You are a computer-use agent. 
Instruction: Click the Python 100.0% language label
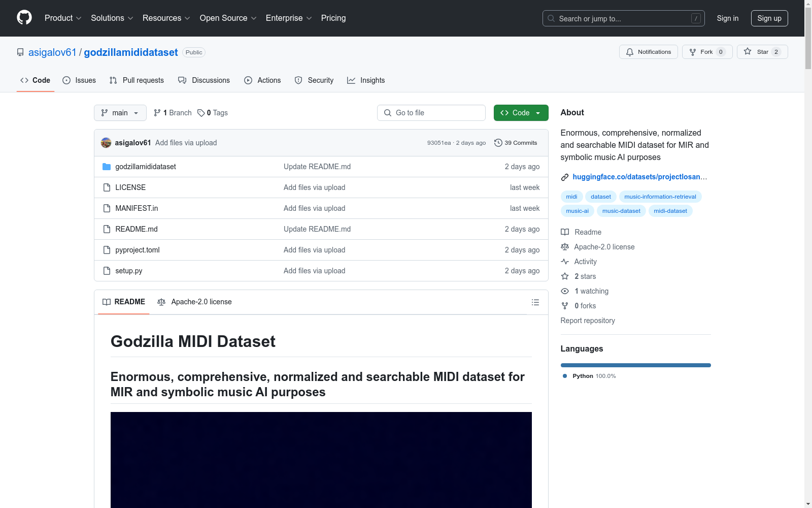click(589, 376)
